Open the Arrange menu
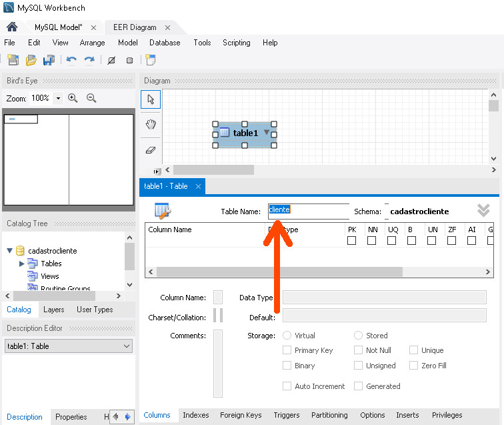The image size is (504, 425). [92, 43]
